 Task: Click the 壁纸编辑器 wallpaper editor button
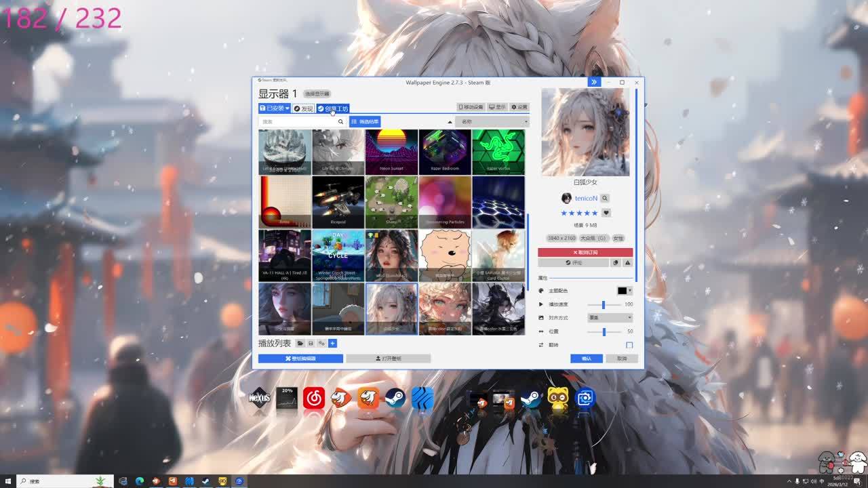[300, 359]
